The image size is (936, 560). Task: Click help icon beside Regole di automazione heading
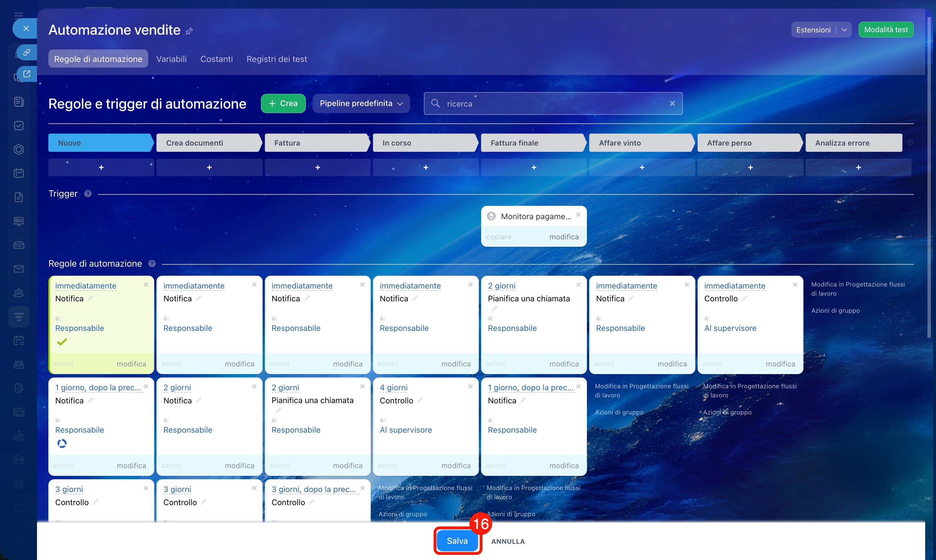[x=152, y=264]
